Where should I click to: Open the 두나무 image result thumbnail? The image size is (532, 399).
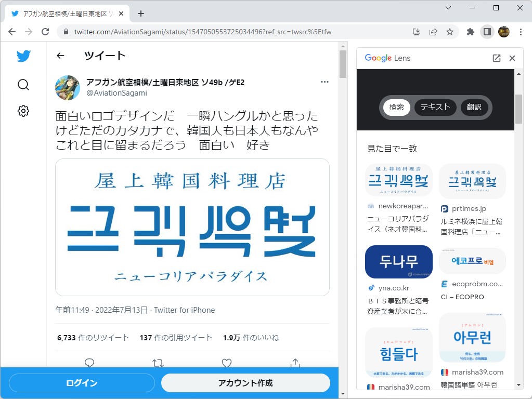coord(398,262)
